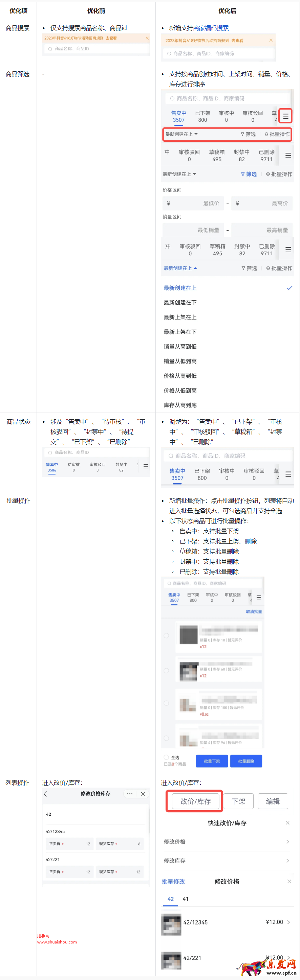Open the red-boxed hamburger menu beside the status tabs

click(x=285, y=116)
